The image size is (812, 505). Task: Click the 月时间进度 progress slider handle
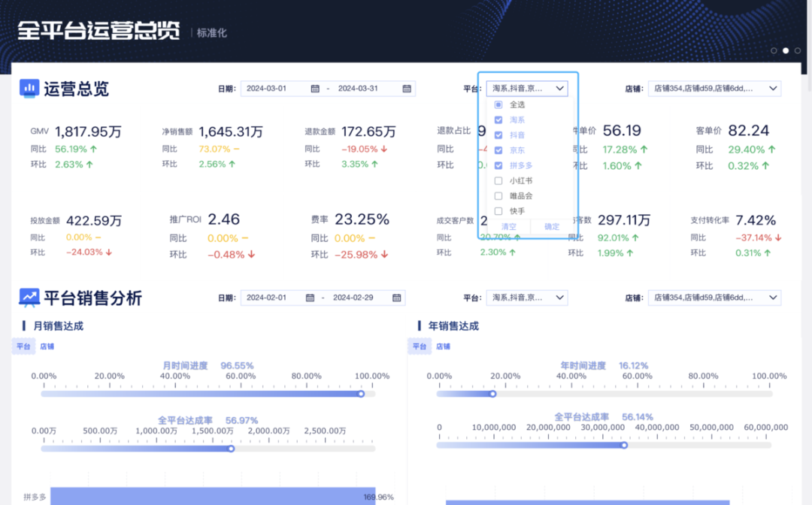click(x=360, y=393)
